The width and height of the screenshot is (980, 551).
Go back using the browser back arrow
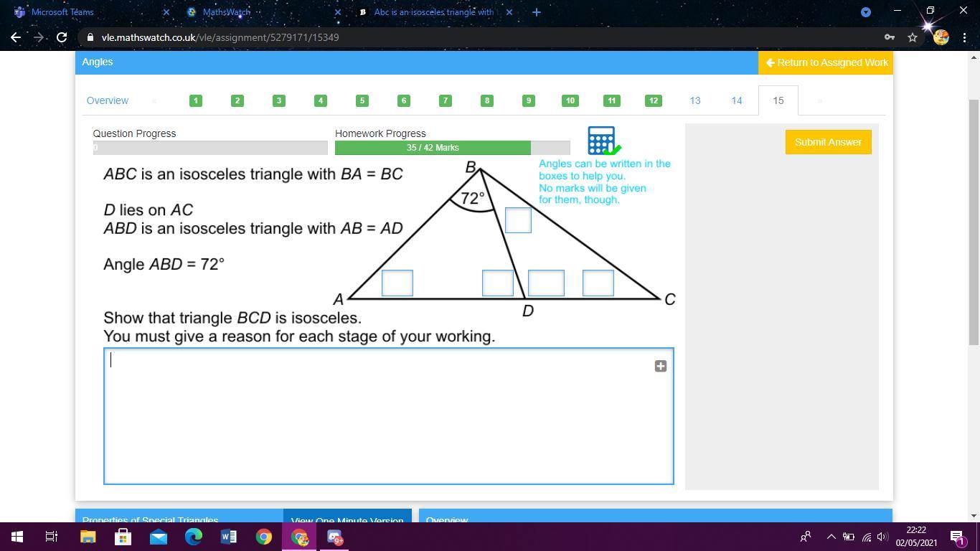(16, 37)
